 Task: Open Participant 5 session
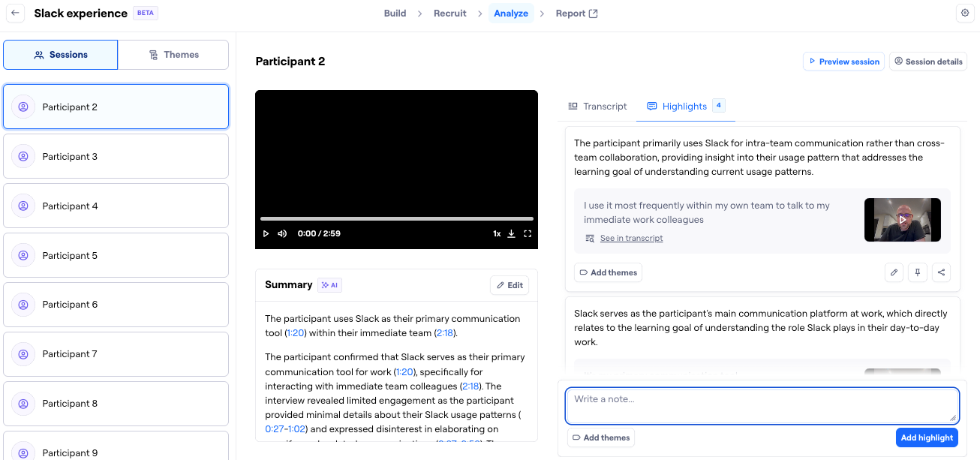(116, 256)
